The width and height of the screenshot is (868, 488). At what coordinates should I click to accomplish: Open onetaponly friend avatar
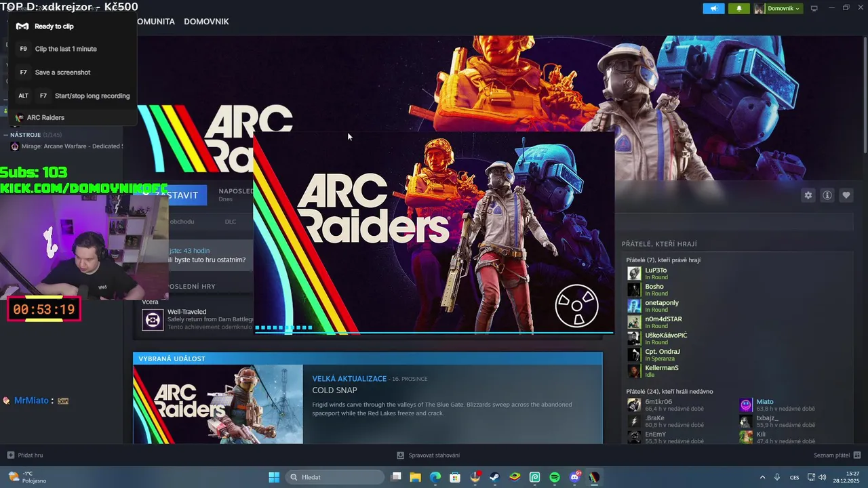click(634, 306)
